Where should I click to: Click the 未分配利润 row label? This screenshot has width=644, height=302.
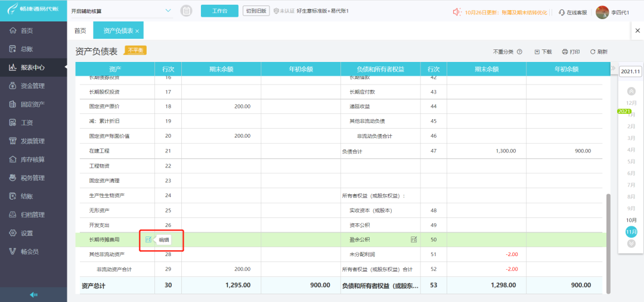[362, 254]
